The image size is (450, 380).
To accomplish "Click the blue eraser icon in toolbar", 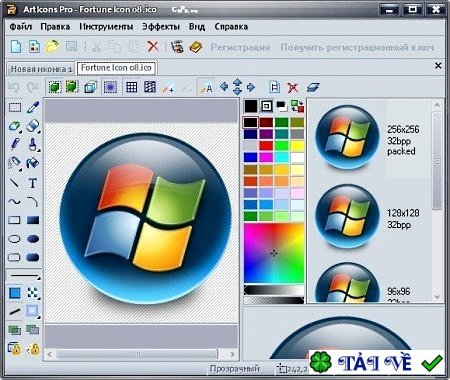I will pos(313,87).
